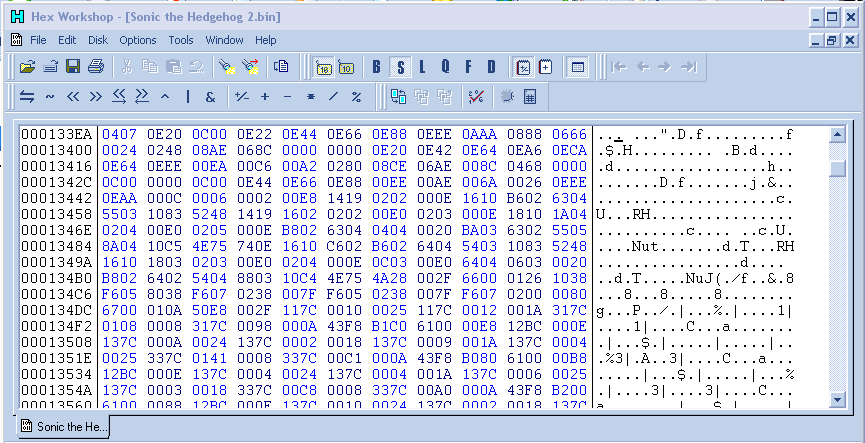This screenshot has width=865, height=443.
Task: Toggle unsigned (+) number mode
Action: pos(546,68)
